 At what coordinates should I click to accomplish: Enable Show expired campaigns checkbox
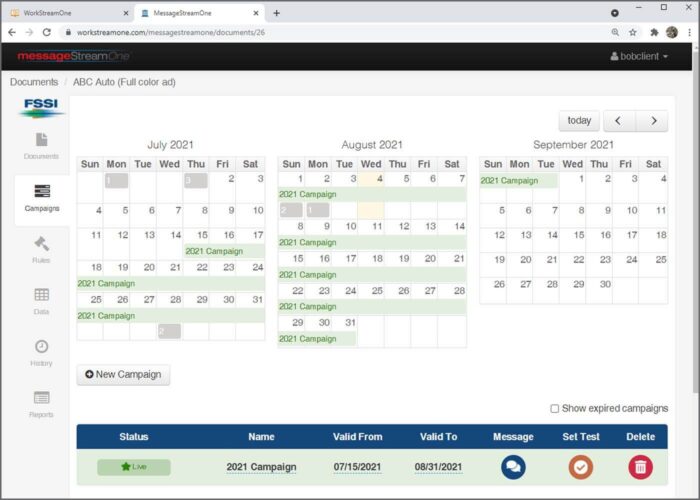point(554,408)
